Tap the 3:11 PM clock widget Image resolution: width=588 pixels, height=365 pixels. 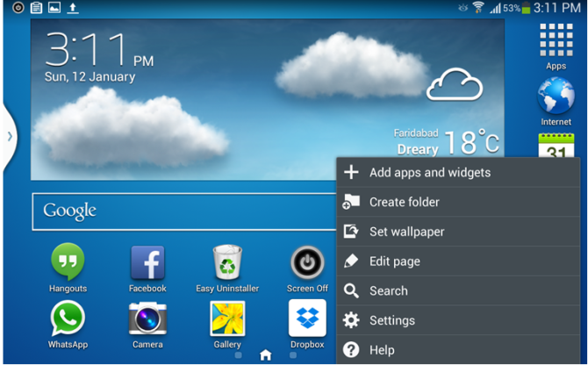click(x=99, y=50)
